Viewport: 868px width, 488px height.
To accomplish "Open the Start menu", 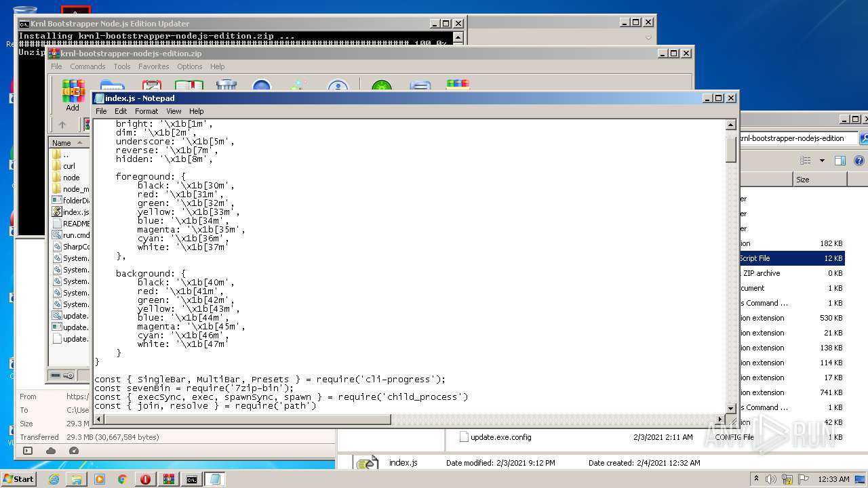I will [18, 479].
